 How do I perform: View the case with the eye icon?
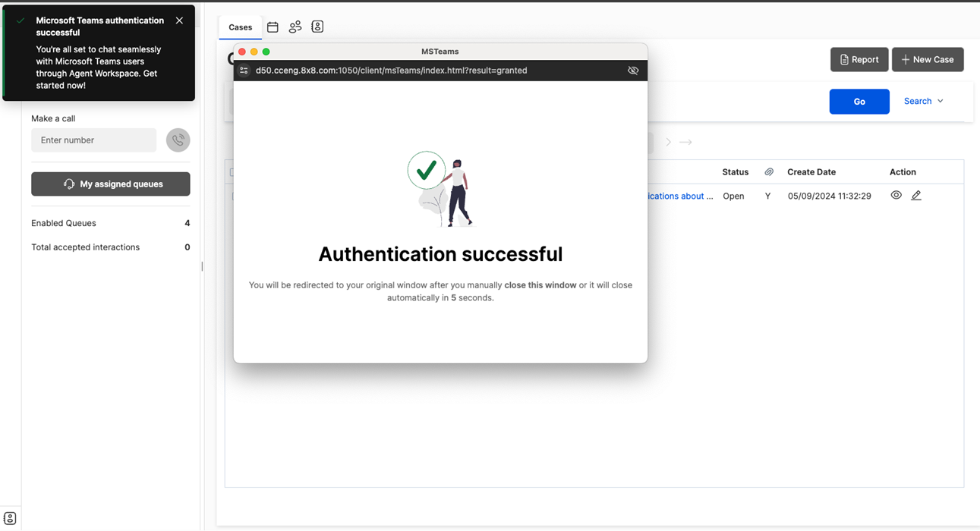click(x=896, y=195)
